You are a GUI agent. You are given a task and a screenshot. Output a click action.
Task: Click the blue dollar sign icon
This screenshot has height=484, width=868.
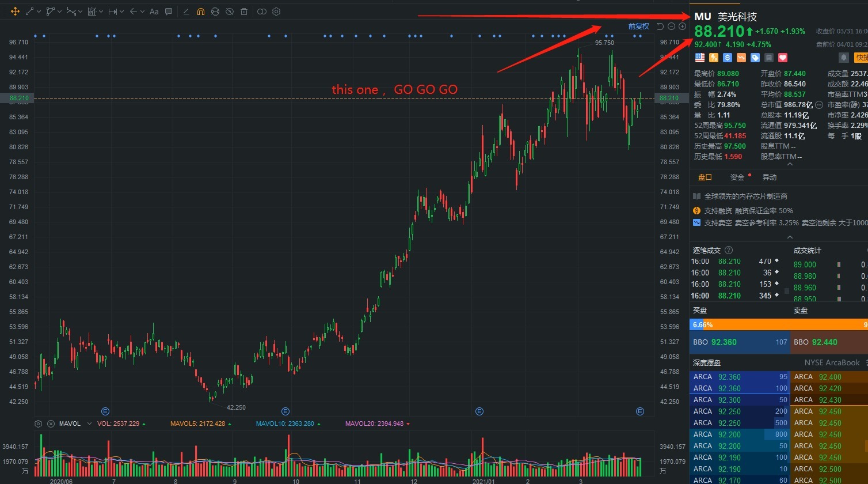click(x=728, y=58)
